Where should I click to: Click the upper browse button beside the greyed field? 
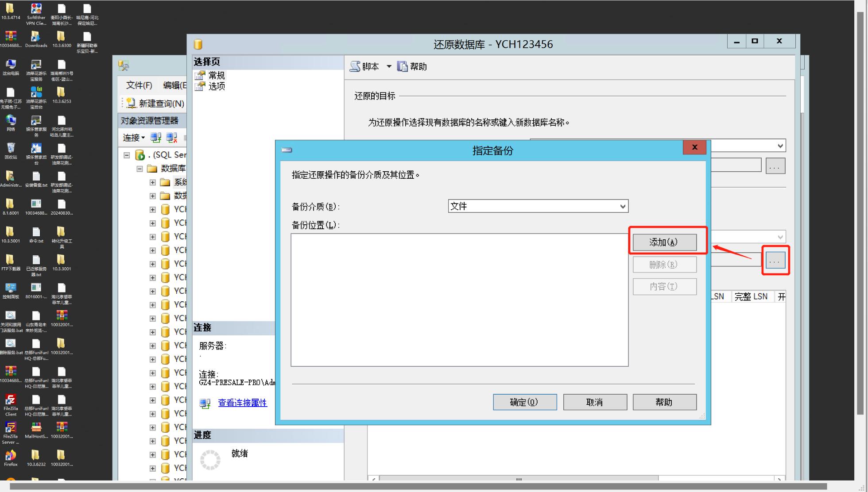tap(775, 166)
